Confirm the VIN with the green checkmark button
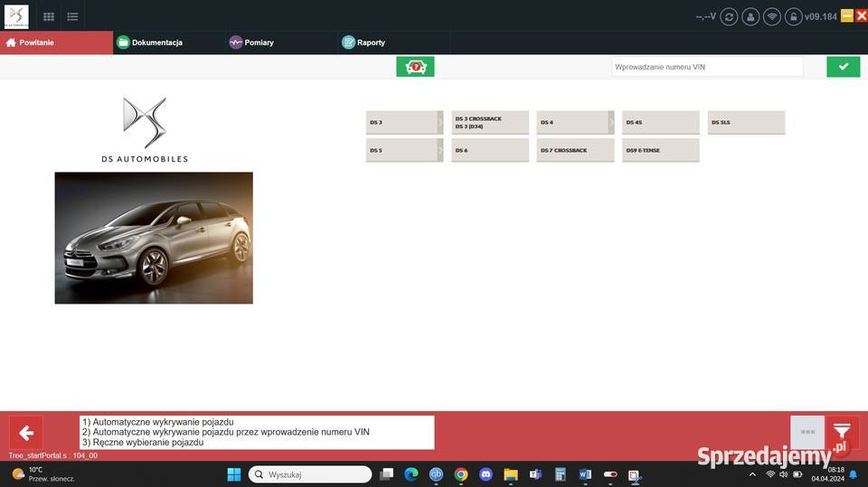This screenshot has height=487, width=868. point(843,67)
